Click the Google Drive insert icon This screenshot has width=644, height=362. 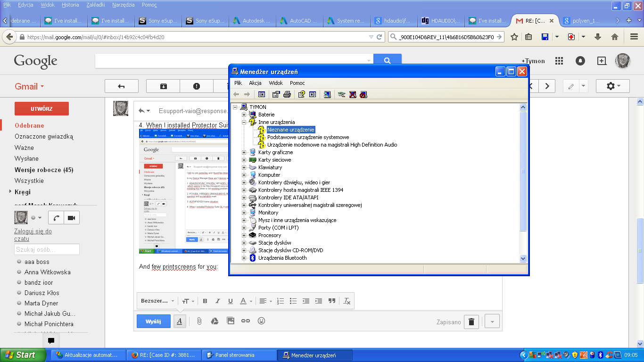tap(214, 321)
